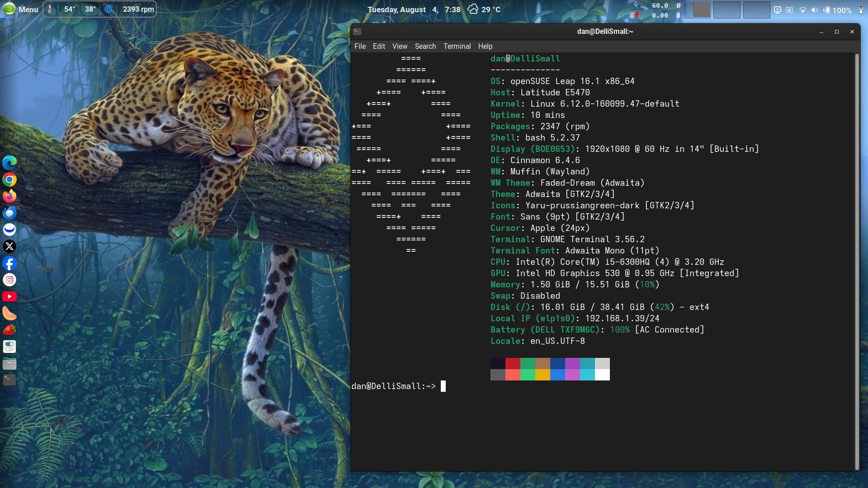868x488 pixels.
Task: Click the penguin icon in the panel corner
Action: tap(861, 9)
